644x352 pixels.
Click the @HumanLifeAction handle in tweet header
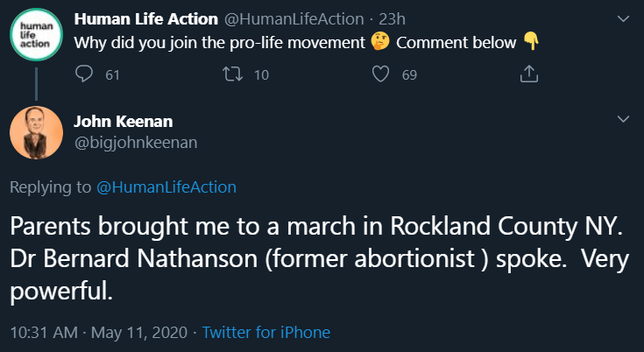point(295,18)
